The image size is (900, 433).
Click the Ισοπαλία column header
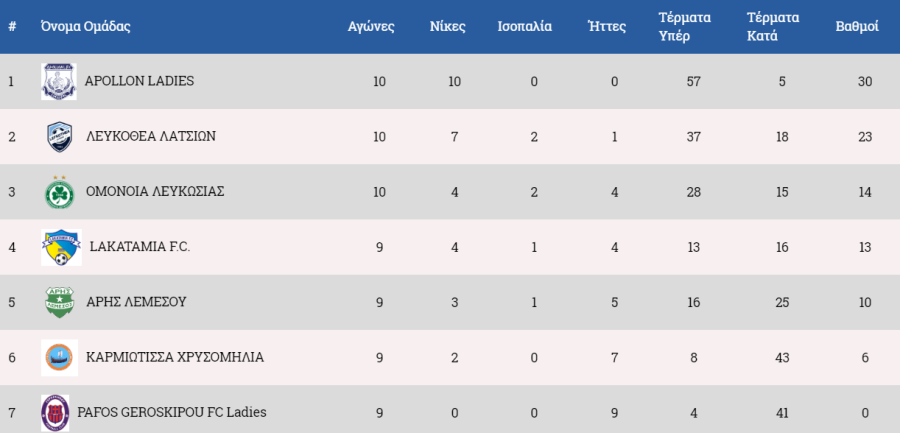point(525,27)
